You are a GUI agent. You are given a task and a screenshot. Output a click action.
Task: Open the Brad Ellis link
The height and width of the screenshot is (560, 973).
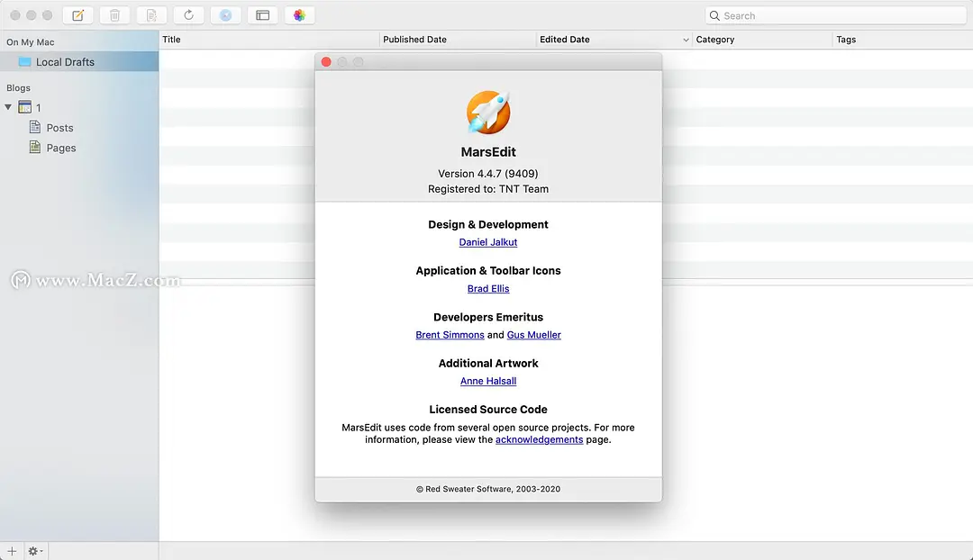pyautogui.click(x=488, y=288)
